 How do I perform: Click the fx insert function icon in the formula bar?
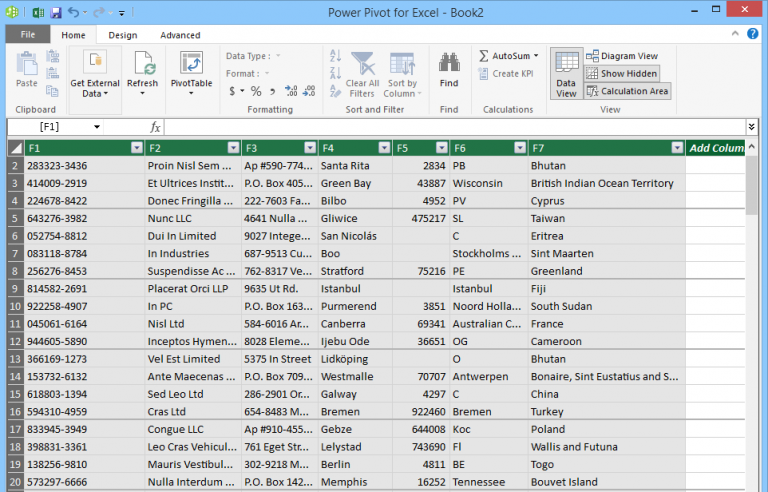[x=155, y=127]
